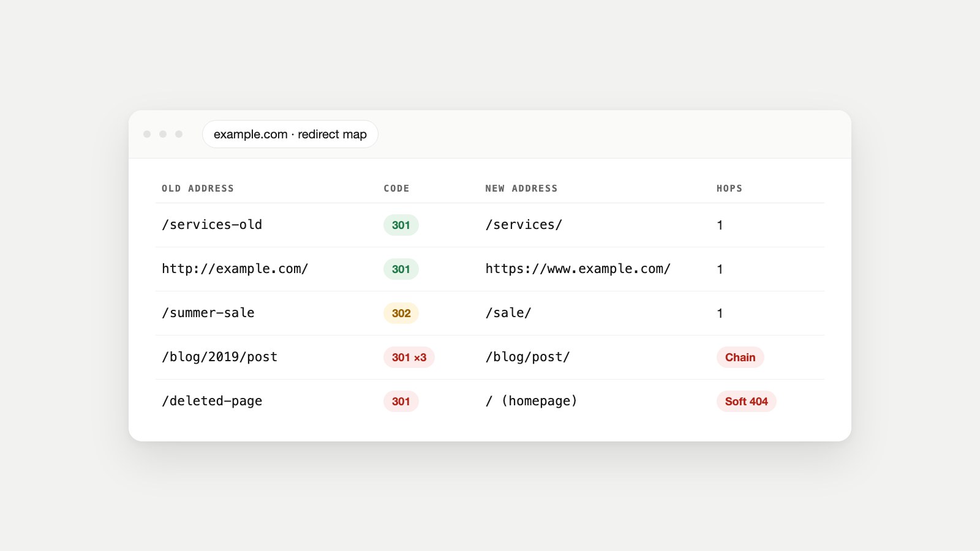Viewport: 980px width, 551px height.
Task: Click hops value 1 in /summer-sale row
Action: [720, 313]
